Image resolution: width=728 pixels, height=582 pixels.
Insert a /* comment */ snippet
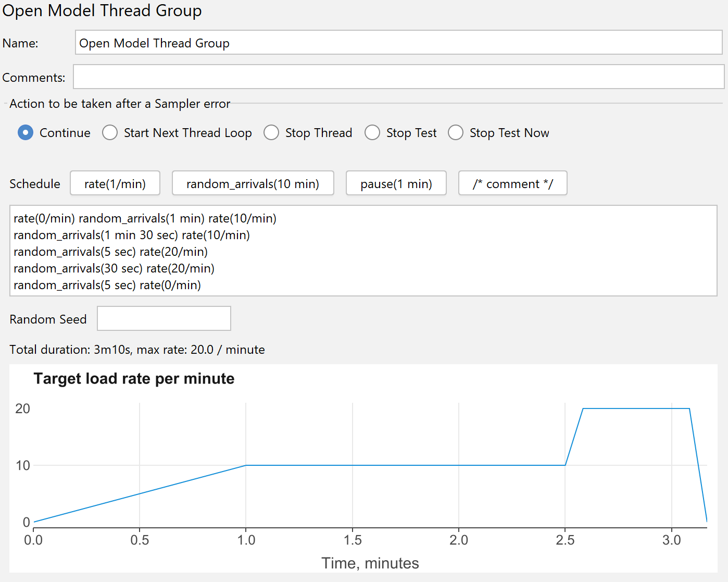point(512,183)
